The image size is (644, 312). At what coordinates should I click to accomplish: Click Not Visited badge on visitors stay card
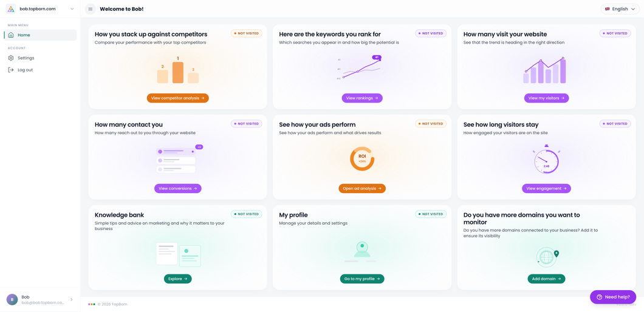[615, 124]
